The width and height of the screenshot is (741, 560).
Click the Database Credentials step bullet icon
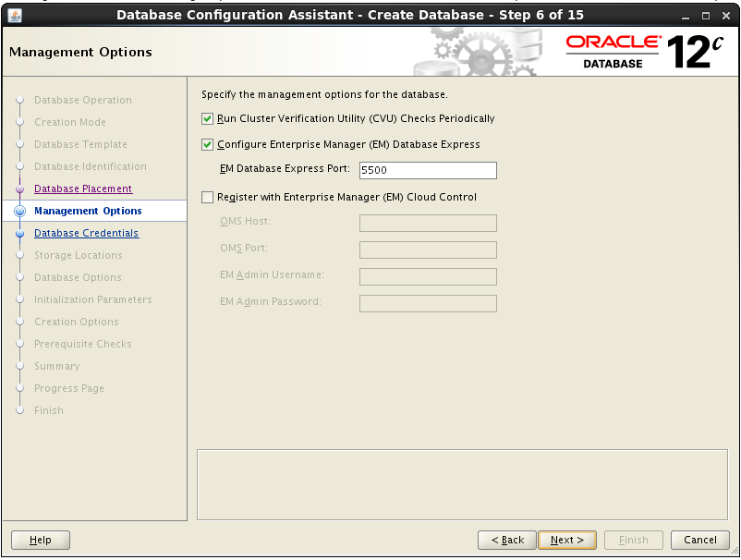tap(19, 234)
